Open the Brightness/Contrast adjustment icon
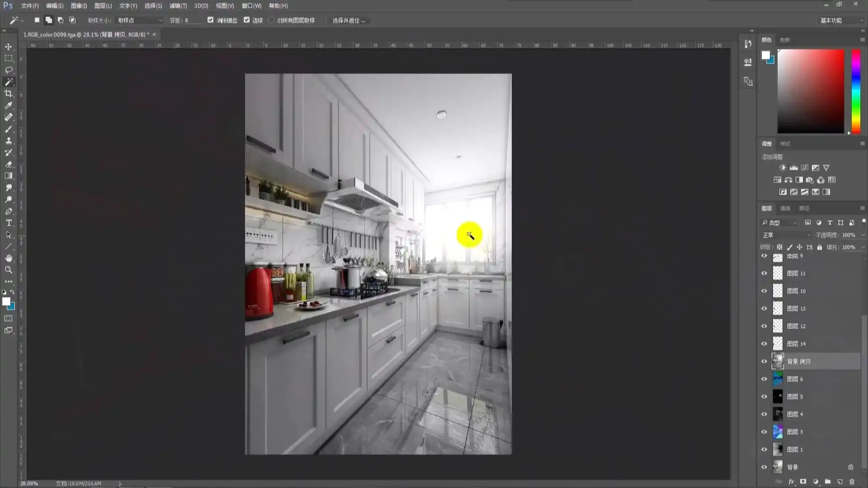Image resolution: width=868 pixels, height=488 pixels. (783, 167)
